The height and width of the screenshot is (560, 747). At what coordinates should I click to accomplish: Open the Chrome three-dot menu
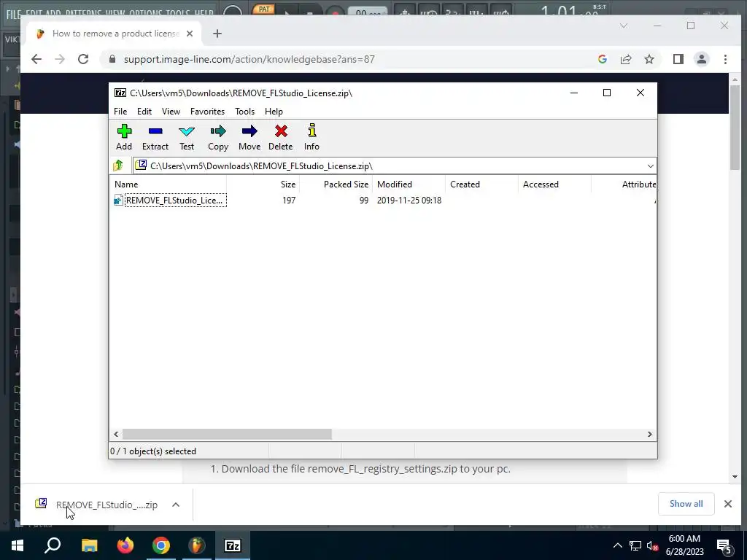(725, 59)
